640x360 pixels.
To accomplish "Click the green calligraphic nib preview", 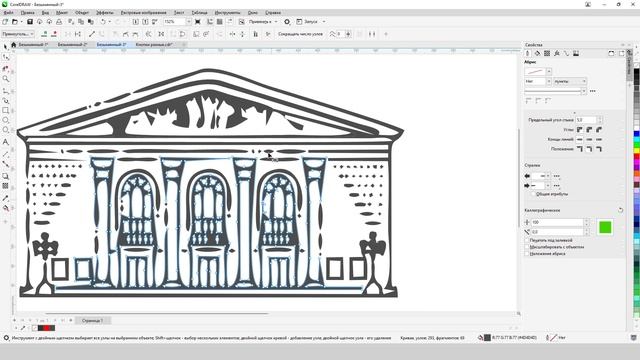I will (605, 227).
